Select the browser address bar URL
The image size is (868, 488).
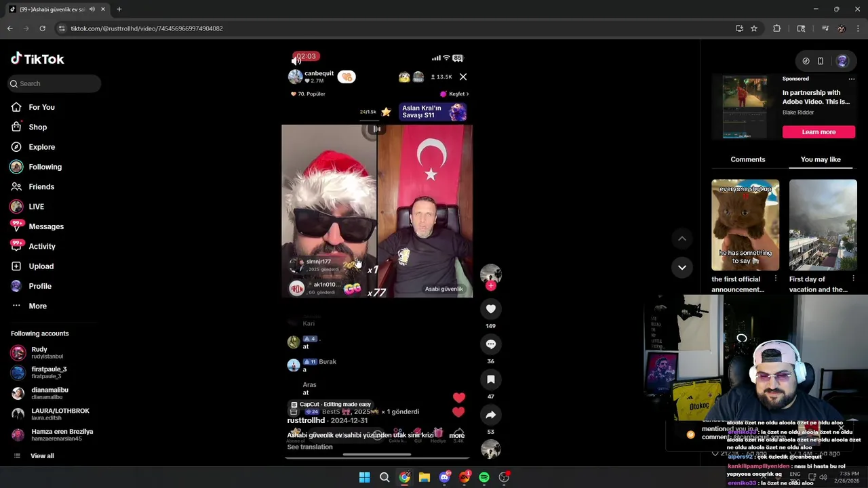coord(146,28)
